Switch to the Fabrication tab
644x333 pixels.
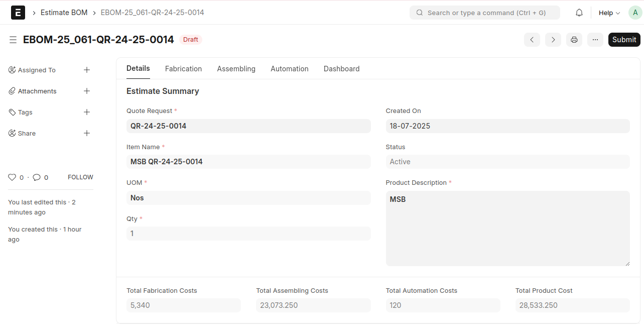click(183, 69)
